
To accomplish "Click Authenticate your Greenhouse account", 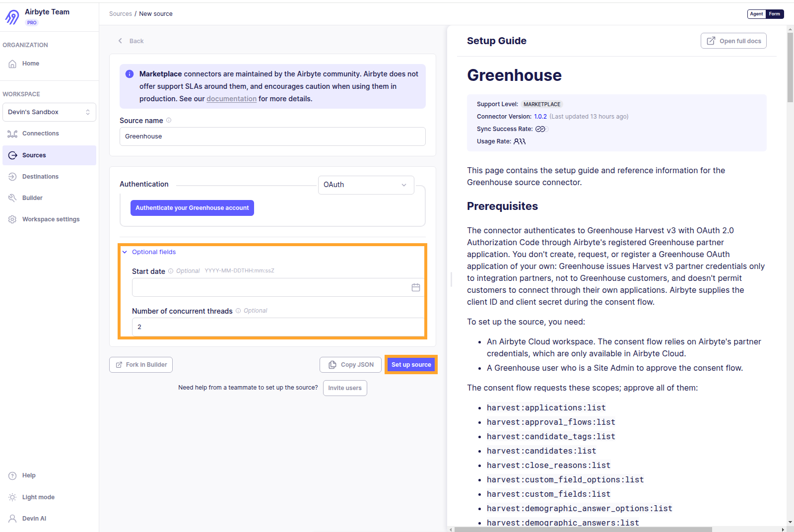I will [192, 208].
